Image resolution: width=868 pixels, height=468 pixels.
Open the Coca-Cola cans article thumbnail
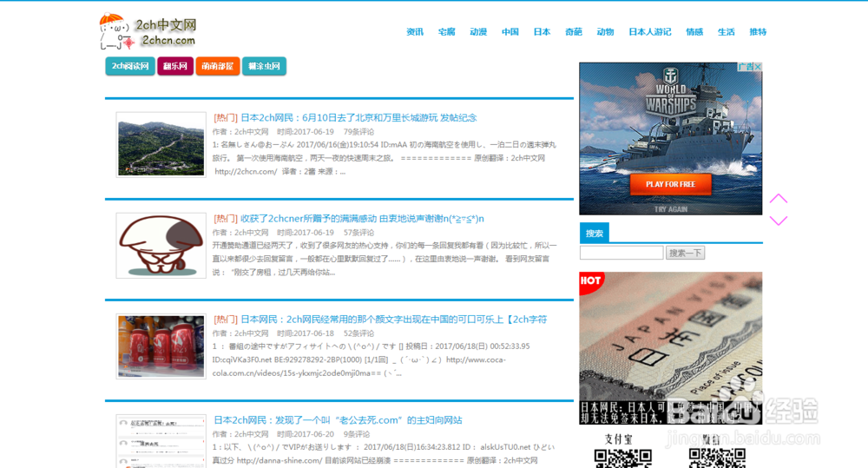pos(161,346)
